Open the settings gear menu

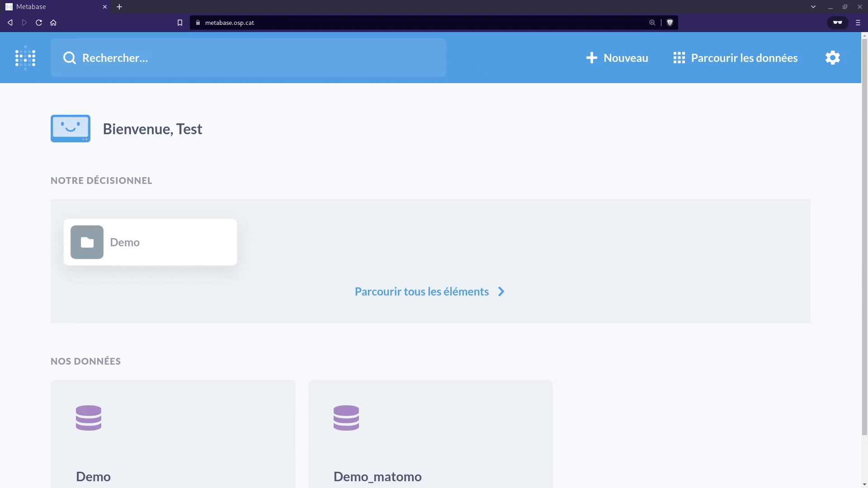(833, 58)
